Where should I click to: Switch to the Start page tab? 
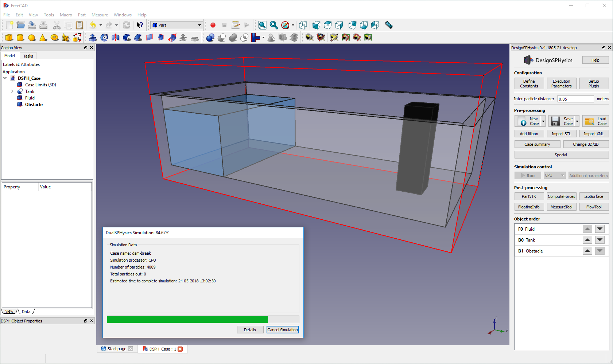tap(117, 349)
